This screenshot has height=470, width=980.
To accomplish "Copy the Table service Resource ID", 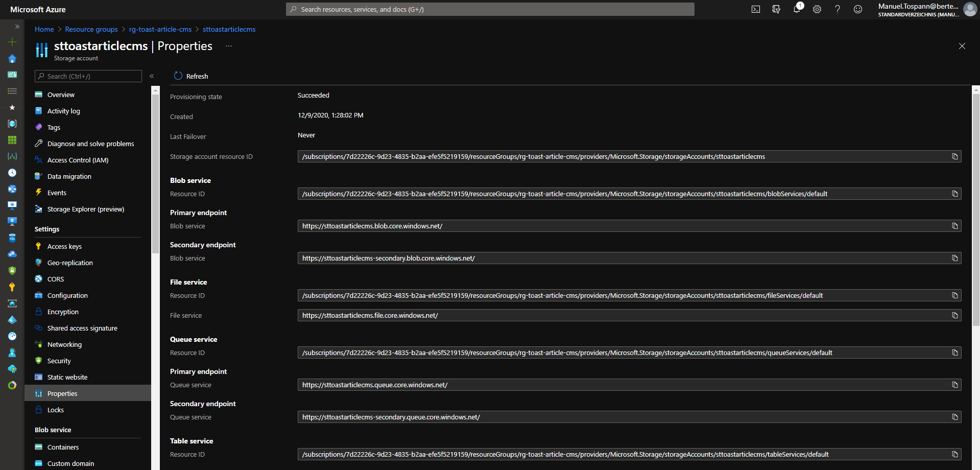I will pos(954,454).
